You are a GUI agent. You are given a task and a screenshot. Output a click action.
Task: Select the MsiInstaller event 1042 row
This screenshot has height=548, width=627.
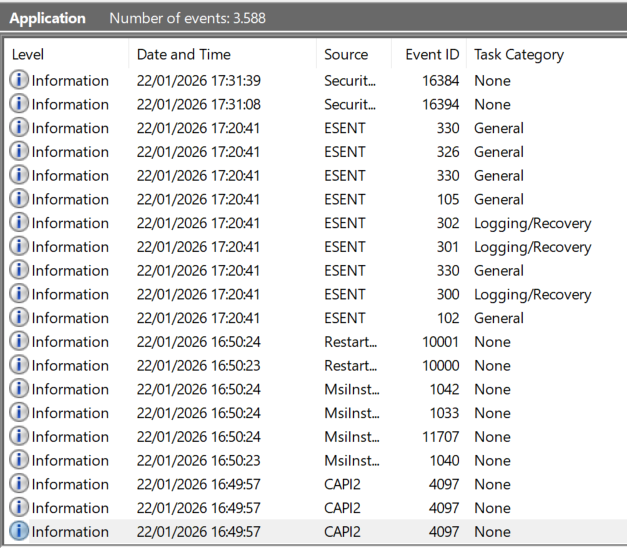300,390
